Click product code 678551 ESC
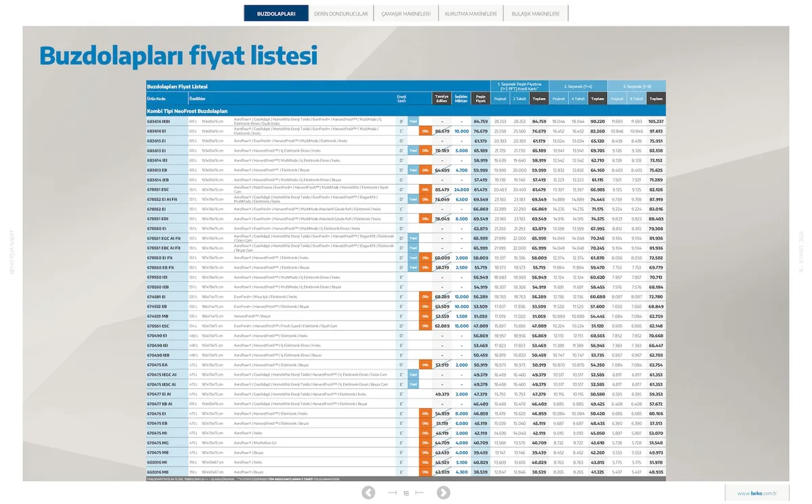Screen dimensions: 812x504 pyautogui.click(x=158, y=189)
